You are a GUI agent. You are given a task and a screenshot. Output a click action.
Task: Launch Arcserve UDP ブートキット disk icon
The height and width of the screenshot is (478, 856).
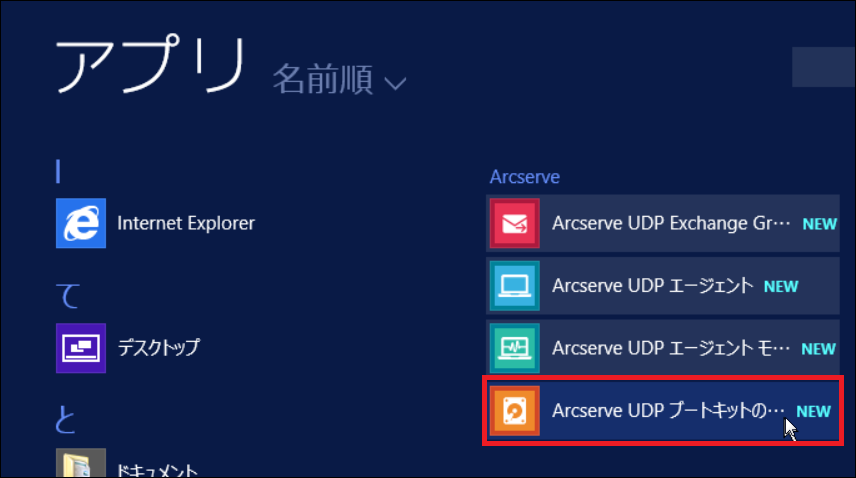514,411
